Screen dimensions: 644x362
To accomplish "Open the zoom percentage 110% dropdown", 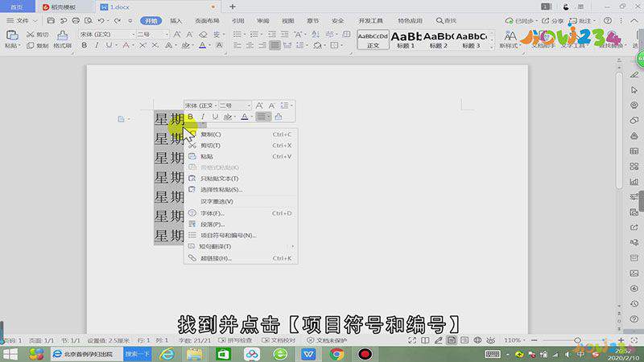I will pos(524,340).
